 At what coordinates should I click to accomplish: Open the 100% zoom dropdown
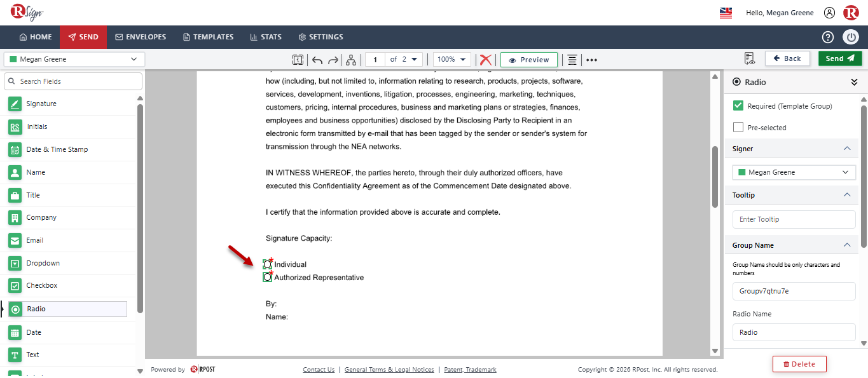[452, 59]
